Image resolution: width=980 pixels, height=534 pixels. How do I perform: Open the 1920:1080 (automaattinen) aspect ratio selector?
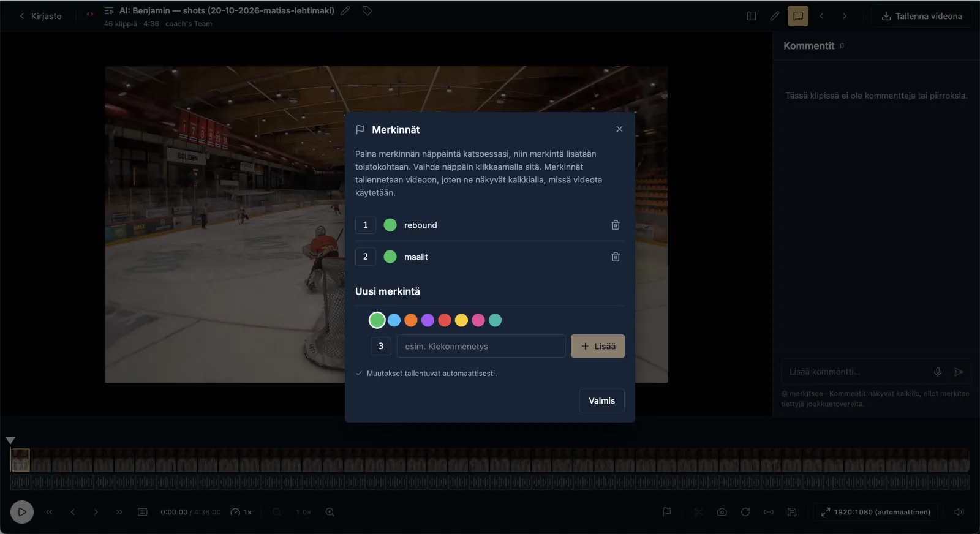click(875, 512)
